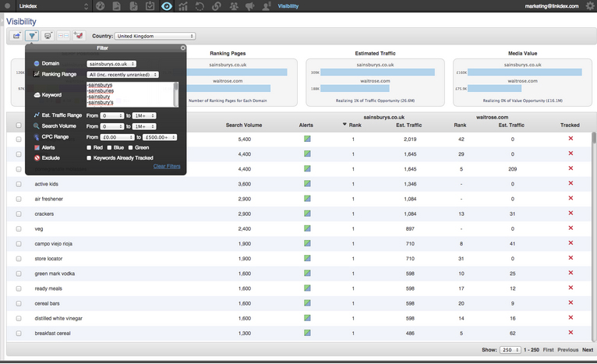Enable the Blue alerts filter checkbox
This screenshot has width=597, height=364.
pos(109,148)
